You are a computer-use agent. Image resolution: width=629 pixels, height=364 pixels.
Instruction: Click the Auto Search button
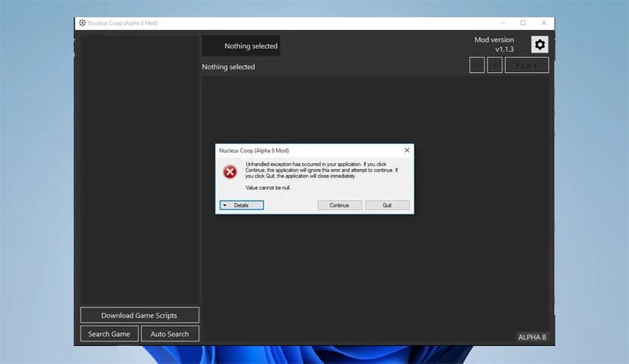(170, 333)
